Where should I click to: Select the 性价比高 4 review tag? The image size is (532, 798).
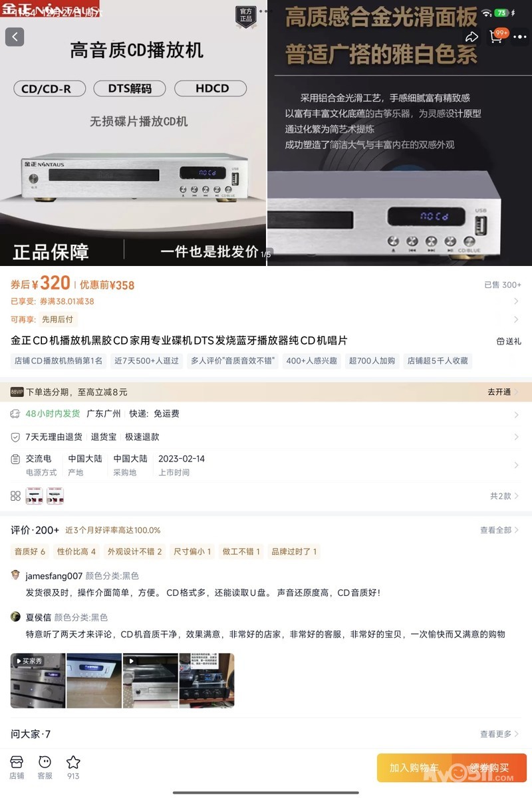point(76,551)
